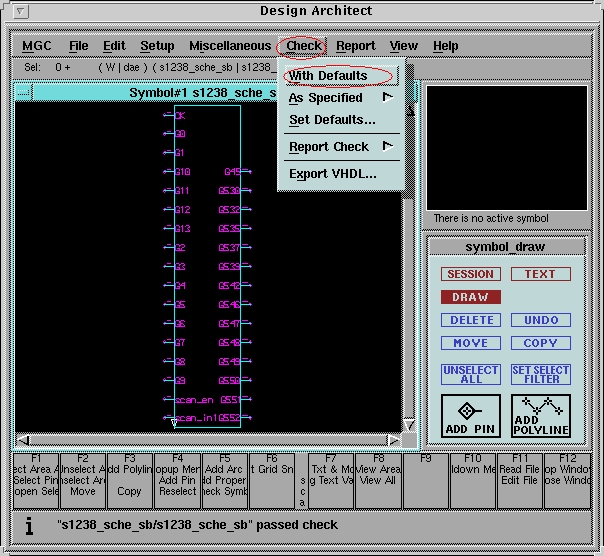Choose With Defaults from Check menu
The height and width of the screenshot is (556, 604).
(x=328, y=76)
